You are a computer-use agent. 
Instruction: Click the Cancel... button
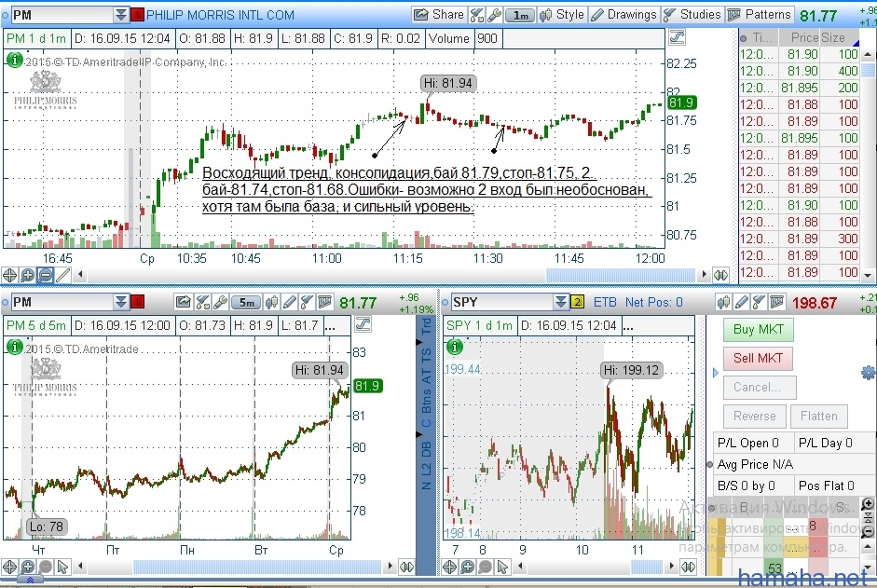pyautogui.click(x=760, y=387)
